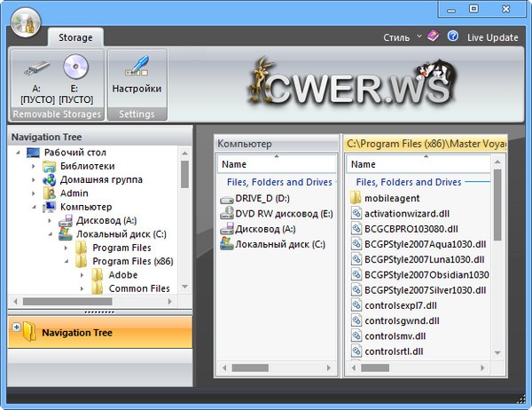Open the Стиль dropdown menu
Viewport: 532px width, 410px height.
401,38
